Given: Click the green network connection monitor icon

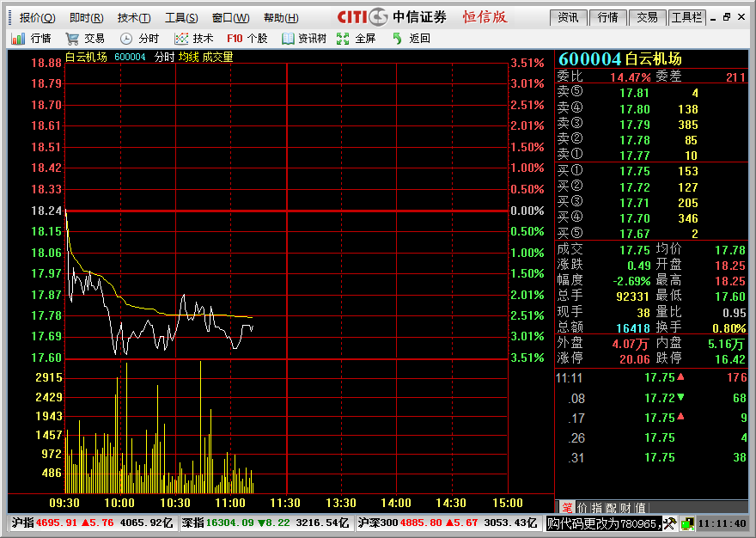Looking at the screenshot, I should click(x=687, y=523).
